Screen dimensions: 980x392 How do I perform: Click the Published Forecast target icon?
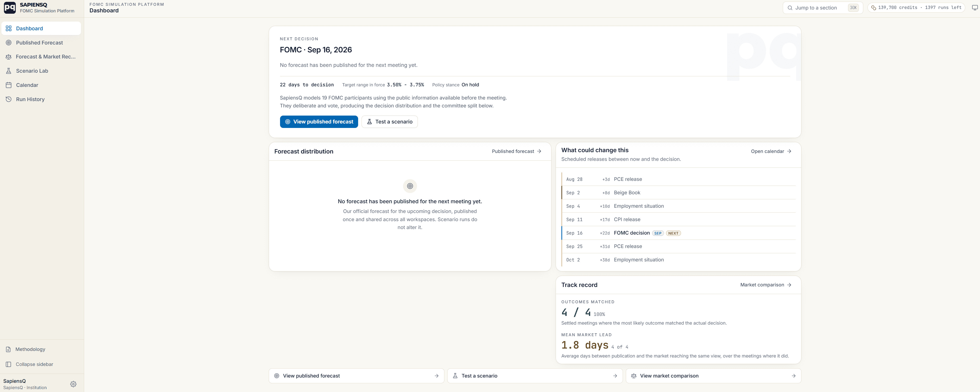(9, 43)
